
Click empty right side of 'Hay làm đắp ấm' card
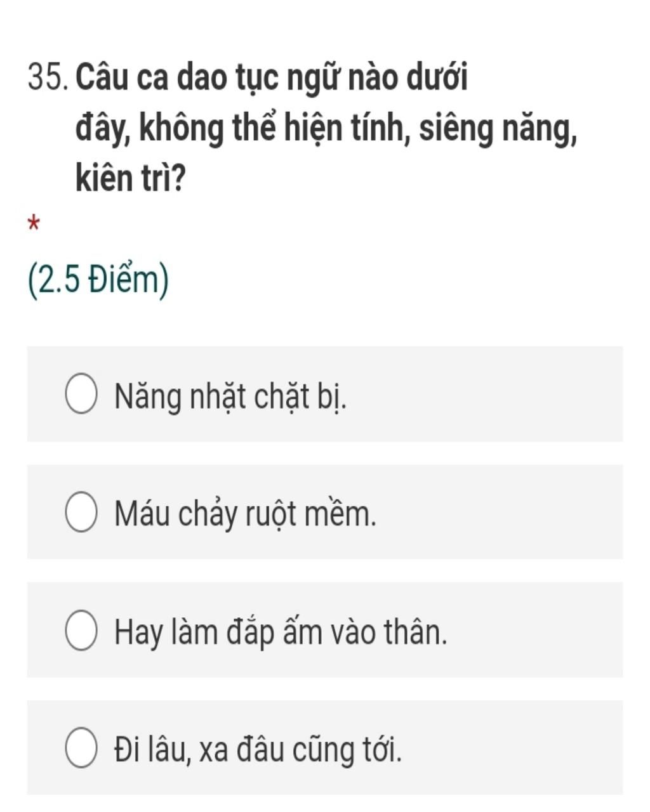coord(540,631)
